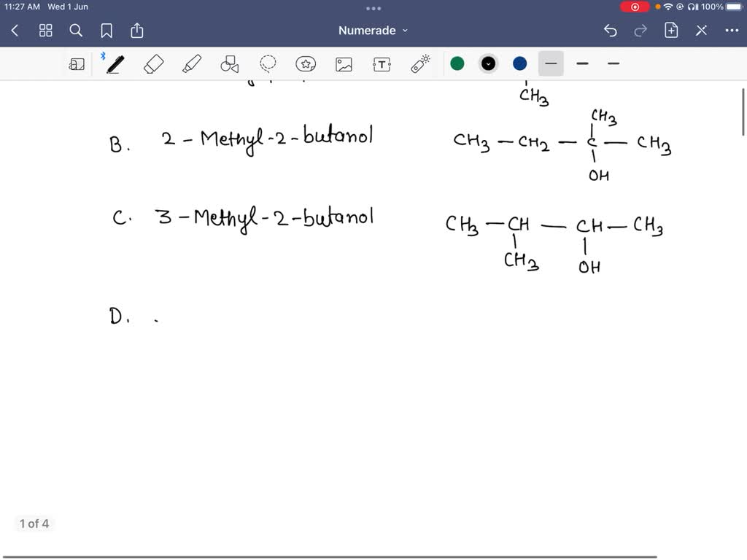Open the more options menu
This screenshot has height=560, width=747.
pos(731,31)
